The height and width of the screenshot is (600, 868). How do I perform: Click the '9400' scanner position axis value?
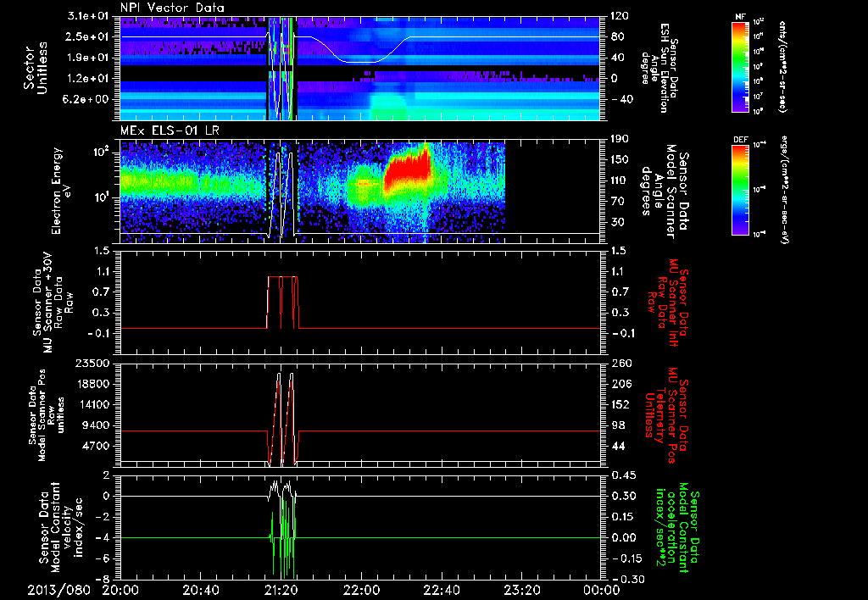(97, 425)
